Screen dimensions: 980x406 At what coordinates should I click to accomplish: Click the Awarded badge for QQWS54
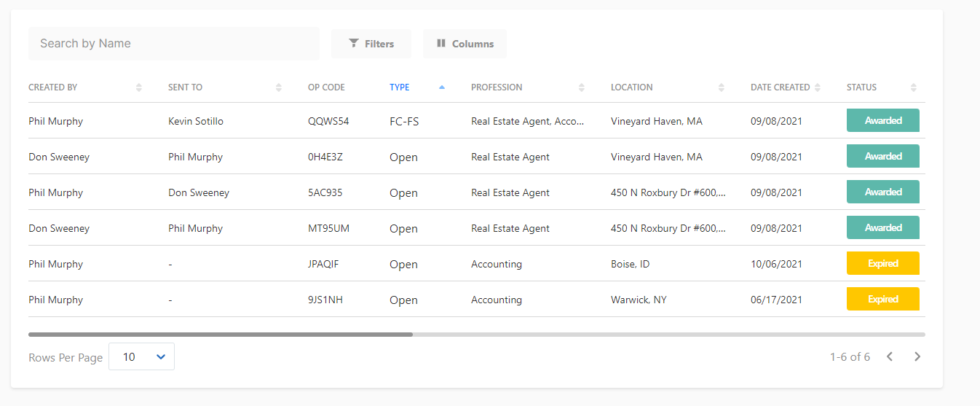click(x=883, y=120)
